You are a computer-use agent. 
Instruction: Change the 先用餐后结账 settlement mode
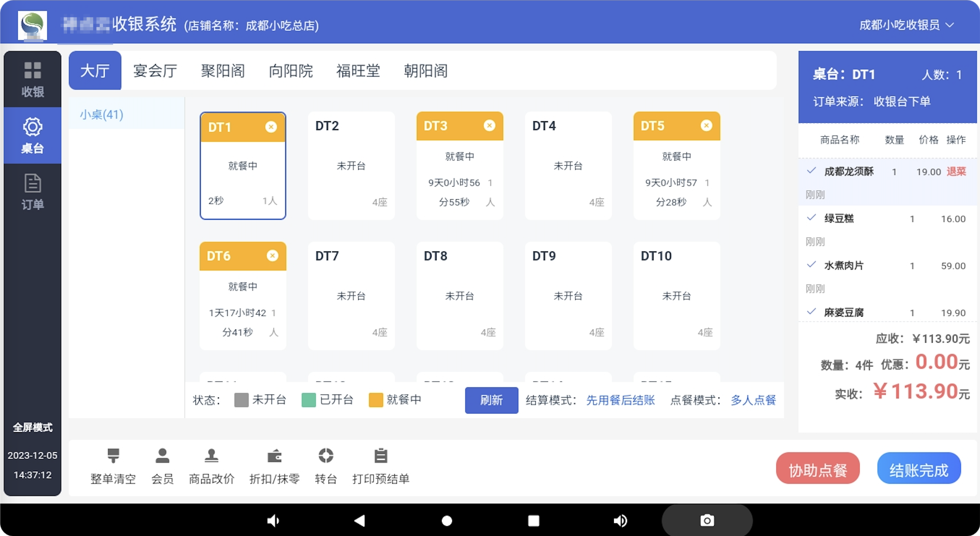620,400
